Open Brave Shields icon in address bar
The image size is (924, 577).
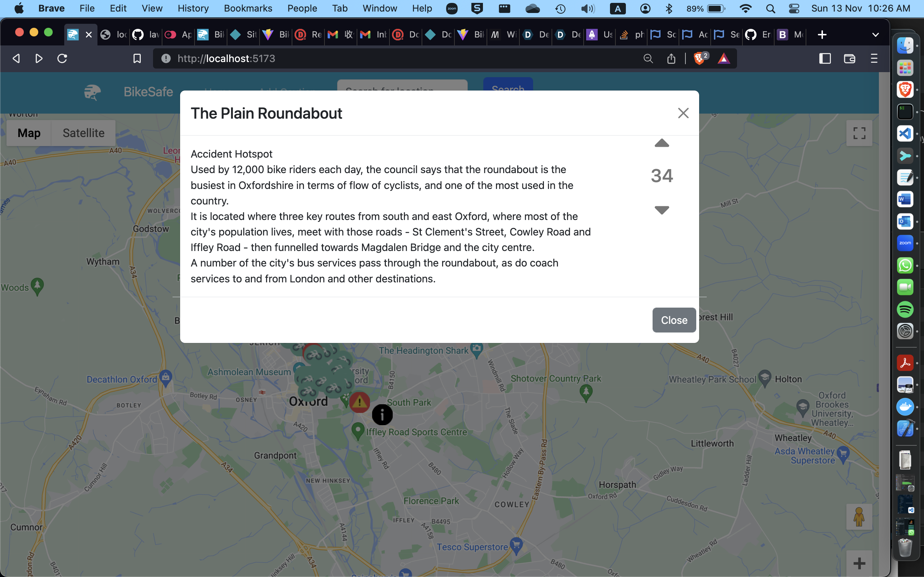700,58
